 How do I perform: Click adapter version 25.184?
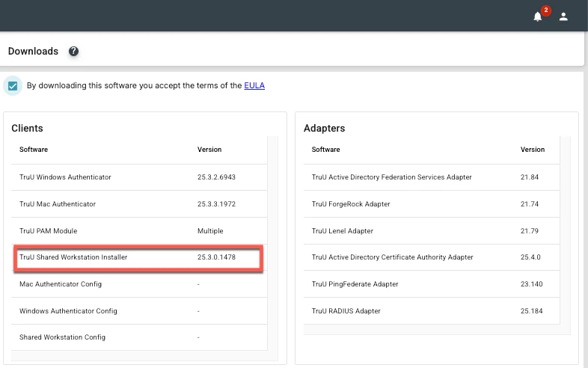click(x=531, y=311)
